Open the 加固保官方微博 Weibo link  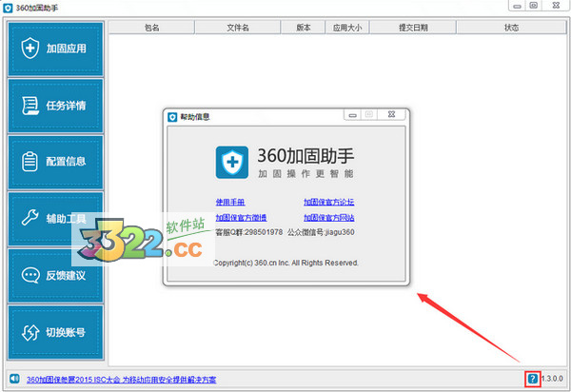241,218
